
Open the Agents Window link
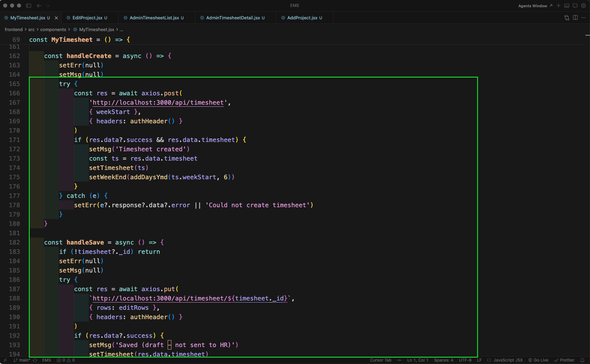tap(535, 6)
